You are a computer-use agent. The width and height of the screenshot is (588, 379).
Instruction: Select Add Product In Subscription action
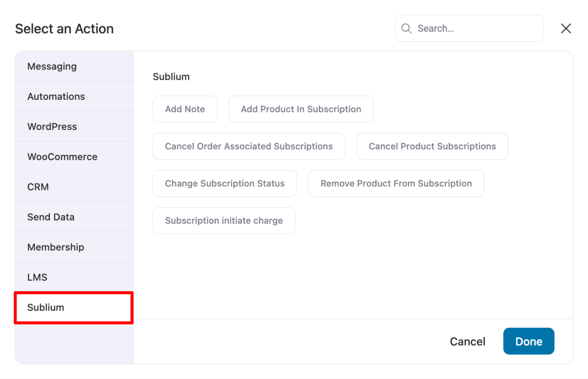pyautogui.click(x=301, y=109)
